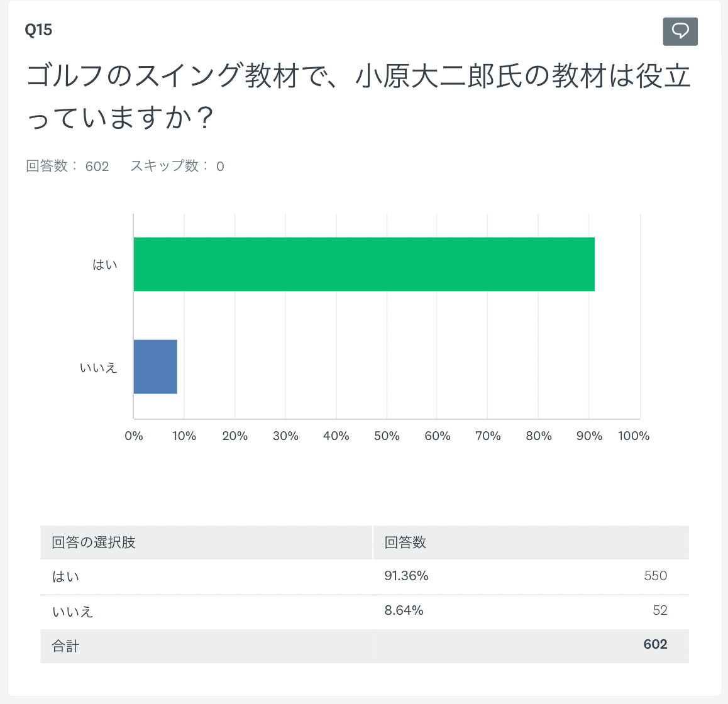Image resolution: width=728 pixels, height=704 pixels.
Task: Click the green はい bar in chart
Action: pyautogui.click(x=363, y=264)
